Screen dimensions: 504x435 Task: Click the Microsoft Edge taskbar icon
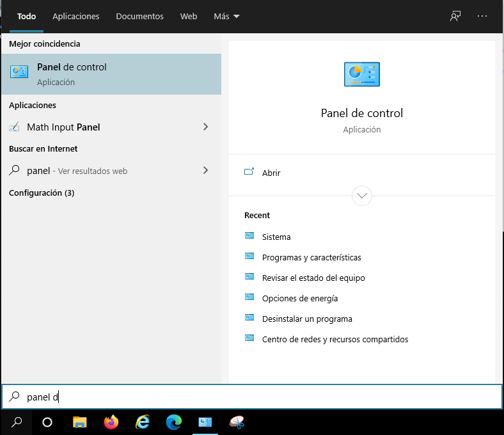pyautogui.click(x=173, y=422)
